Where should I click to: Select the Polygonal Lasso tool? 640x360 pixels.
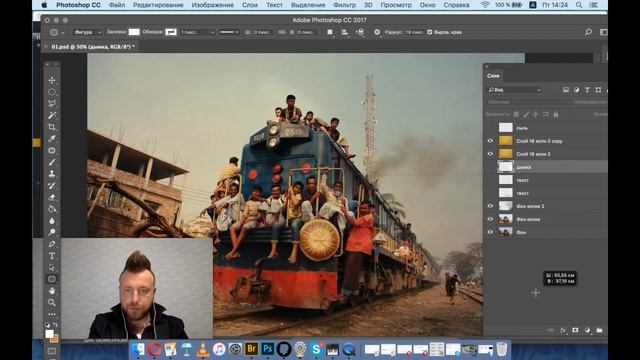coord(52,104)
